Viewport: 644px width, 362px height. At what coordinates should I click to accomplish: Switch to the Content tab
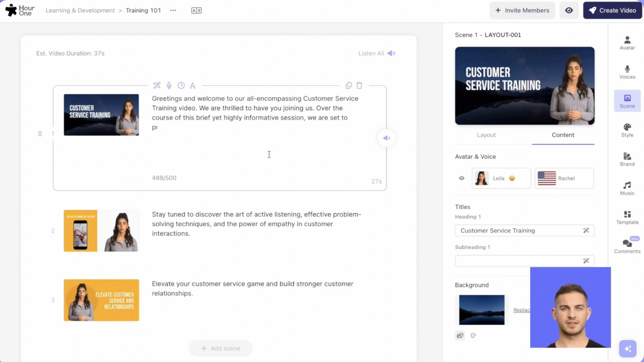point(563,135)
